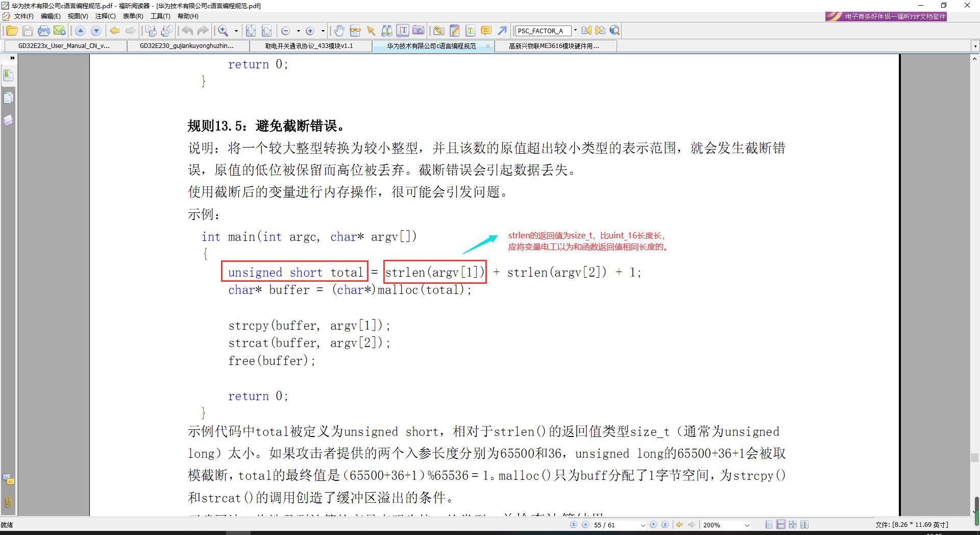Attach a file using the paperclip icon
The height and width of the screenshot is (535, 980).
pyautogui.click(x=438, y=31)
